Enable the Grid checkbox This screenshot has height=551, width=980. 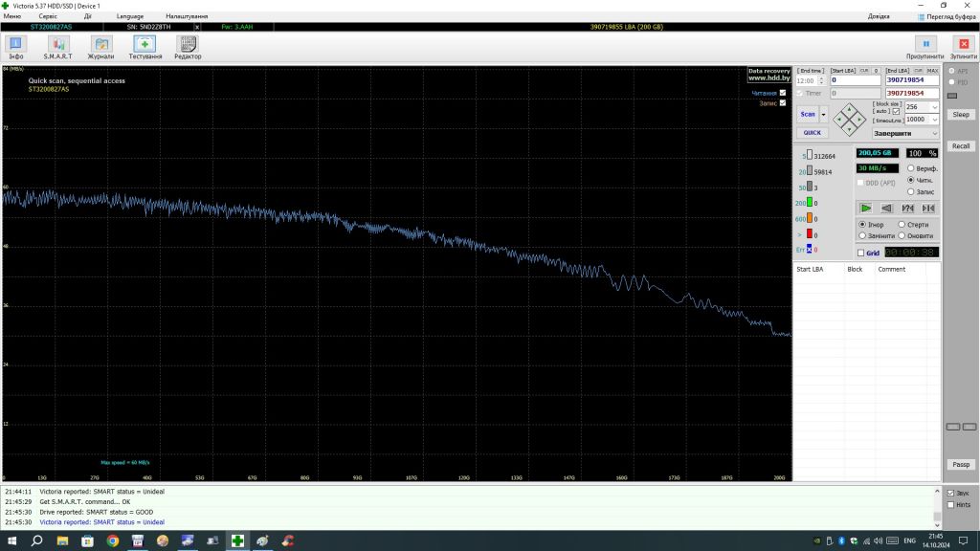860,253
